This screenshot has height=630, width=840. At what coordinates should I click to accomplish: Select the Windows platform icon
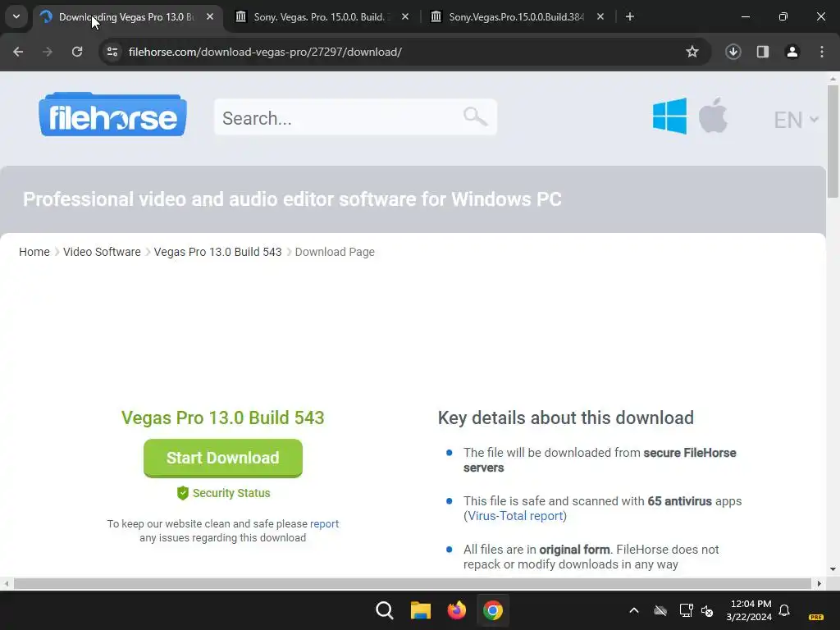click(x=669, y=116)
